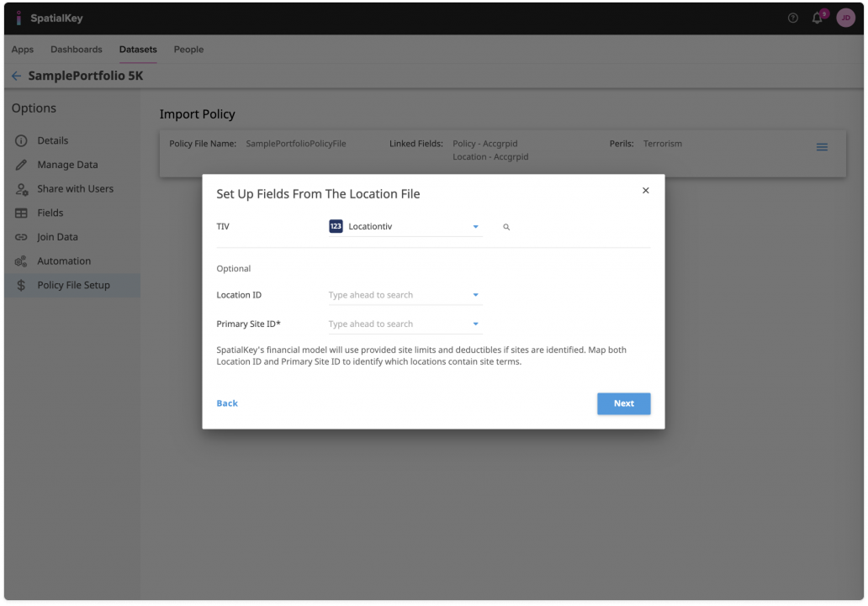Click the search magnifier next to TIV field

506,227
